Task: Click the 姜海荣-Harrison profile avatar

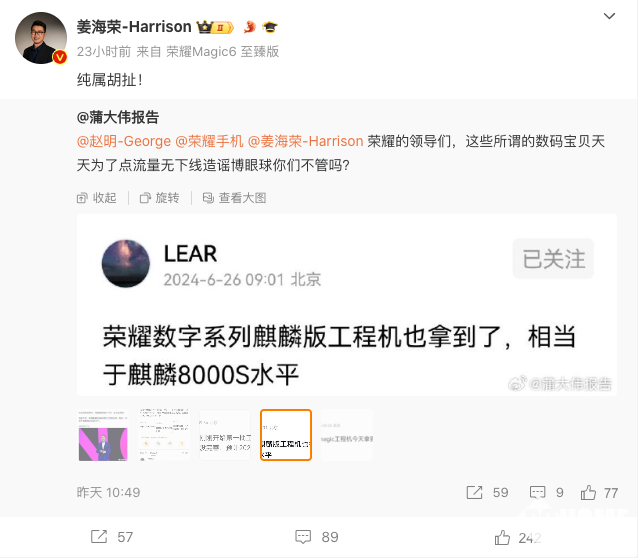Action: 41,38
